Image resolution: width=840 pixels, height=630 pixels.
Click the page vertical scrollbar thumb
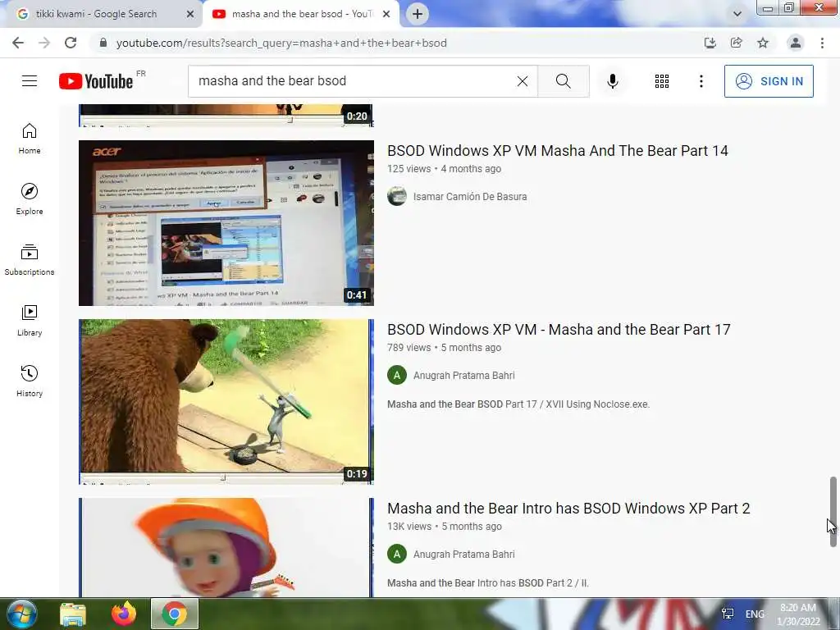point(833,512)
